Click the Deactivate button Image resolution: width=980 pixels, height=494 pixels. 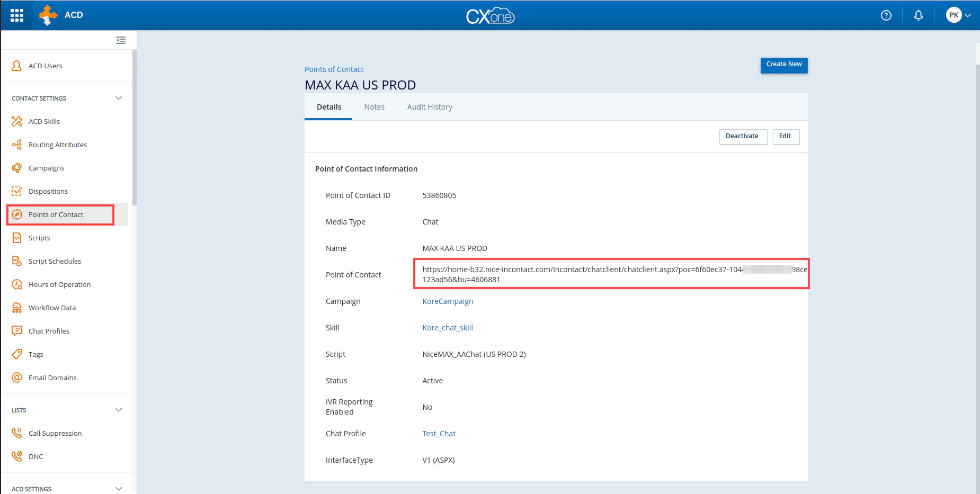[743, 137]
